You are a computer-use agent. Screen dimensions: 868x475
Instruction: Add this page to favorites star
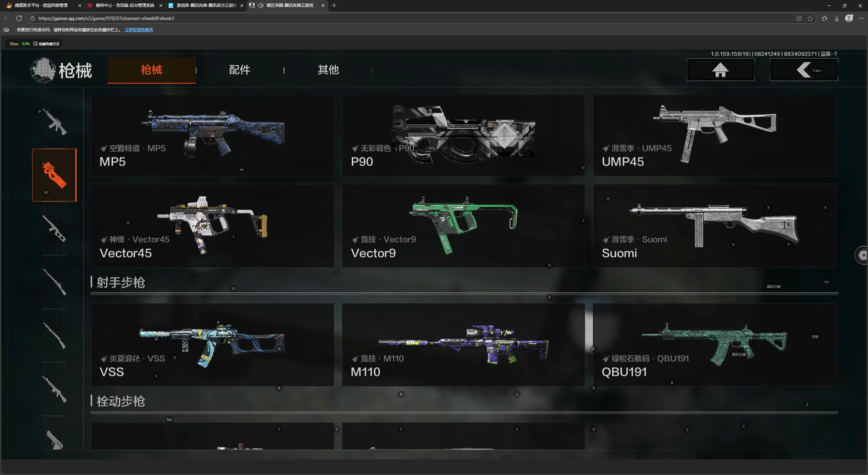click(810, 18)
